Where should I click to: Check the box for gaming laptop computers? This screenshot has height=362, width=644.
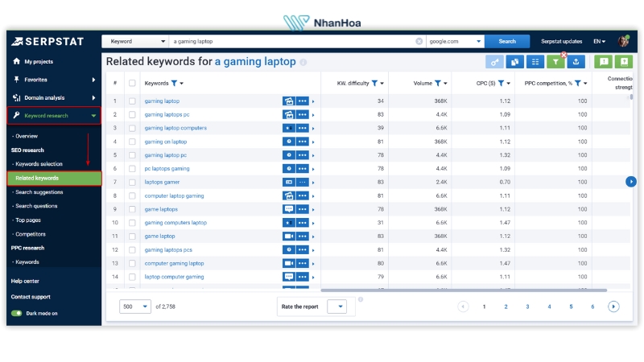pyautogui.click(x=132, y=128)
